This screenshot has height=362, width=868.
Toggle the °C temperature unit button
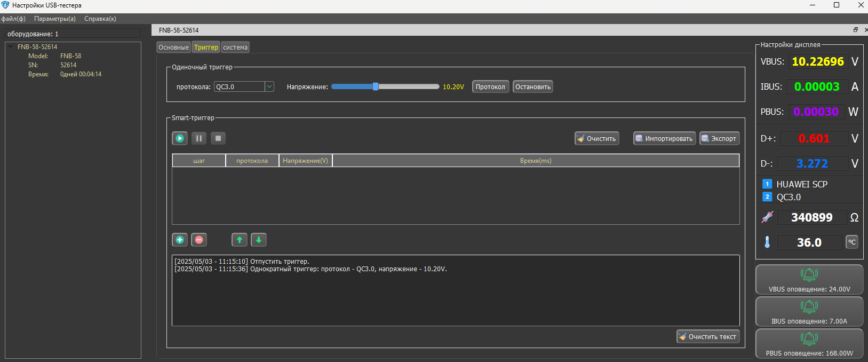(x=852, y=242)
